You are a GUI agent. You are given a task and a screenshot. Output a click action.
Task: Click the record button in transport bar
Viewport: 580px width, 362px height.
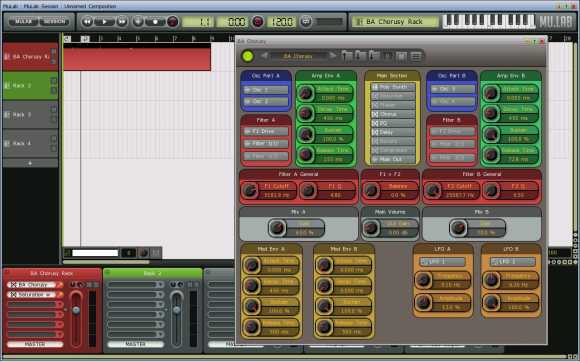155,21
